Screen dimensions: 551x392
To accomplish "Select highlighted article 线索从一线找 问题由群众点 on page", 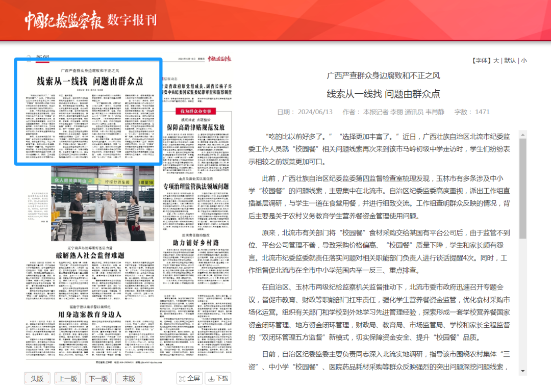I will pos(89,112).
